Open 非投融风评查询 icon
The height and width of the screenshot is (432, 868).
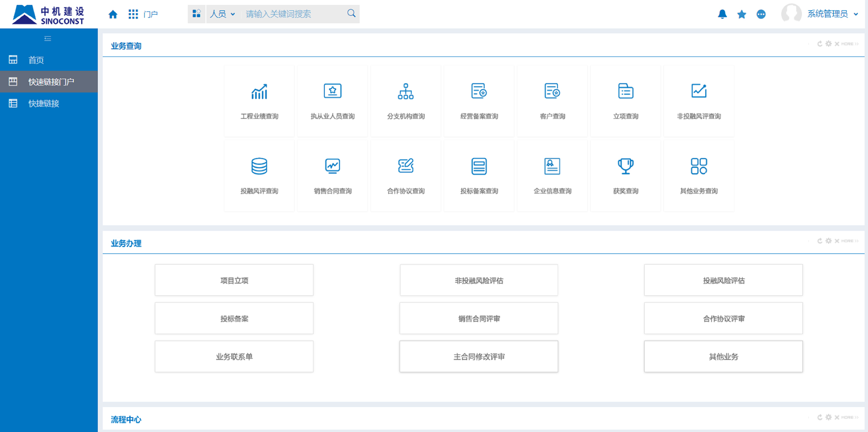(x=699, y=91)
